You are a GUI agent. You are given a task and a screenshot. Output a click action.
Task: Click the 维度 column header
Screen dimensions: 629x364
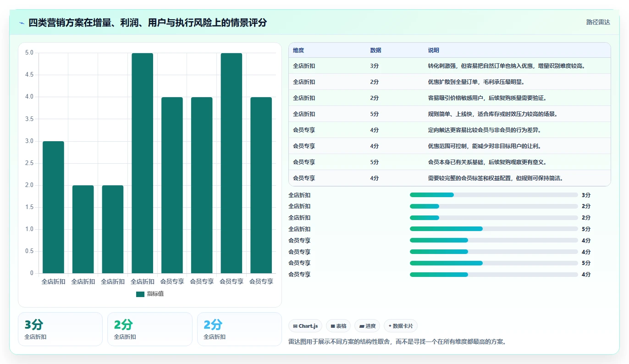[298, 50]
